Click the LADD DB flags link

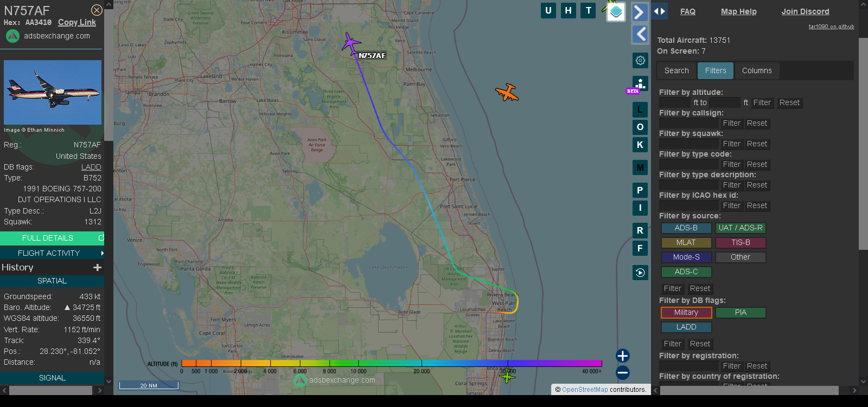[x=91, y=167]
